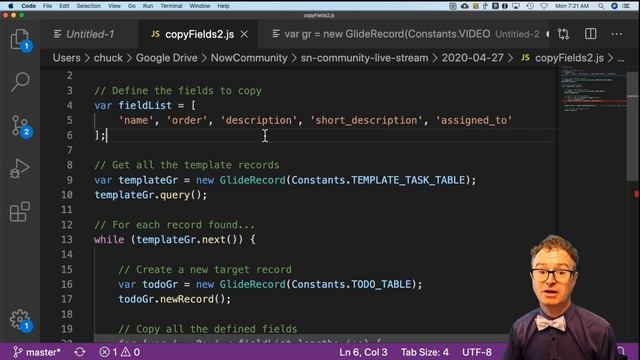
Task: Click Tab Size: 4 status entry
Action: pos(425,352)
